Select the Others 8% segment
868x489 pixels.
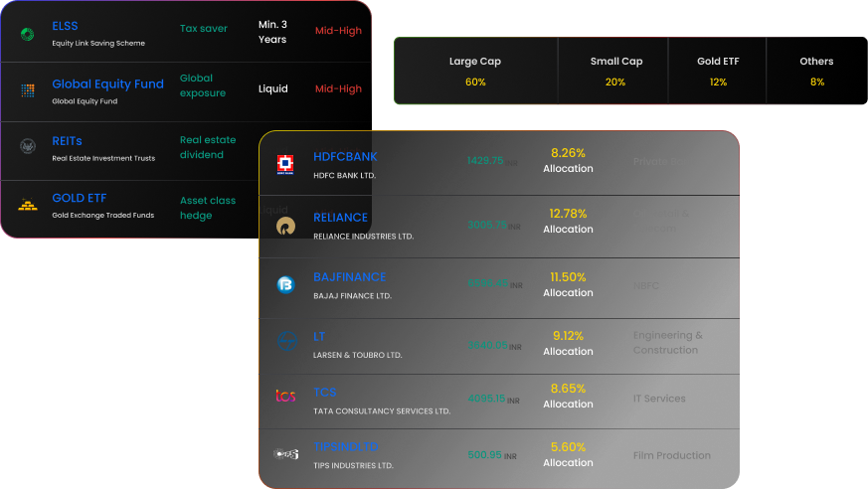click(816, 71)
